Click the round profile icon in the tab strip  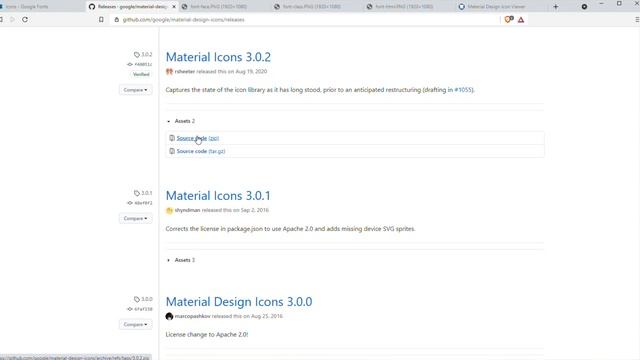[584, 7]
